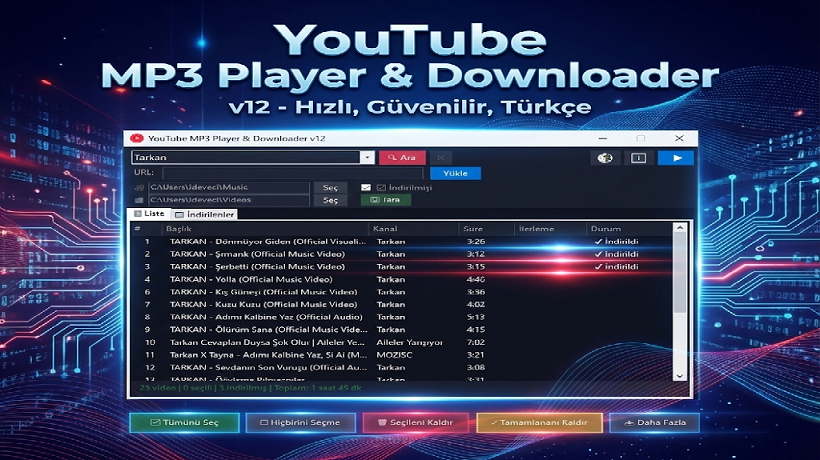The height and width of the screenshot is (460, 820).
Task: Sort by the Süre column header
Action: (486, 228)
